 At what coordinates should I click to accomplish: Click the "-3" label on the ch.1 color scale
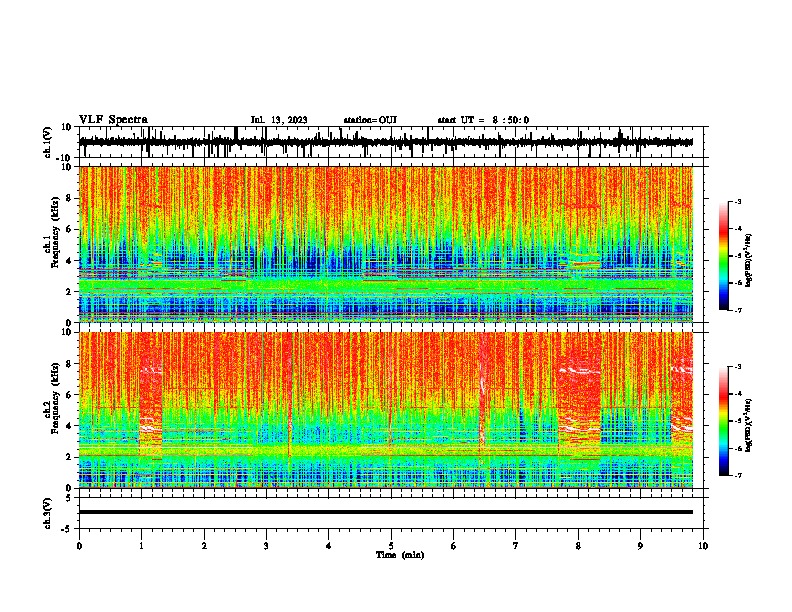click(x=738, y=201)
